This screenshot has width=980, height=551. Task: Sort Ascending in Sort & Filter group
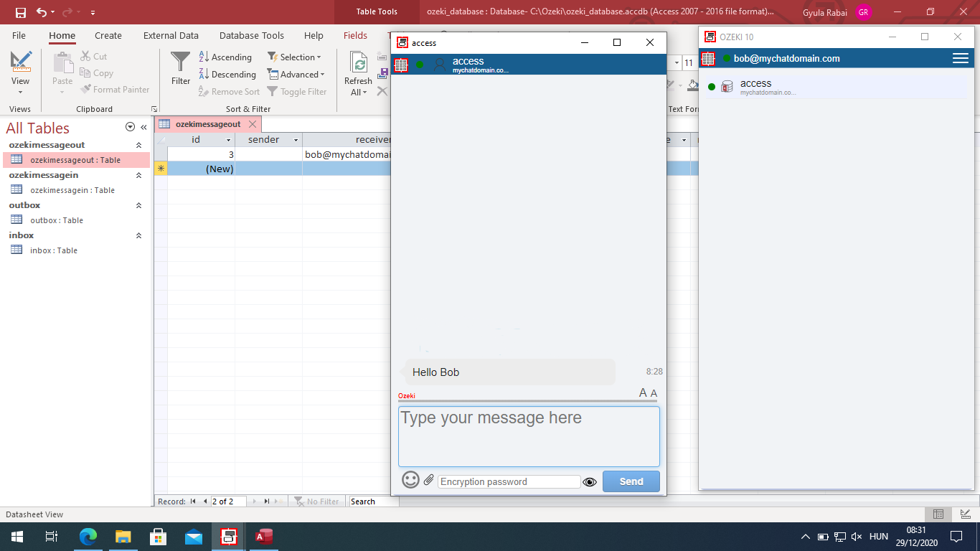225,57
